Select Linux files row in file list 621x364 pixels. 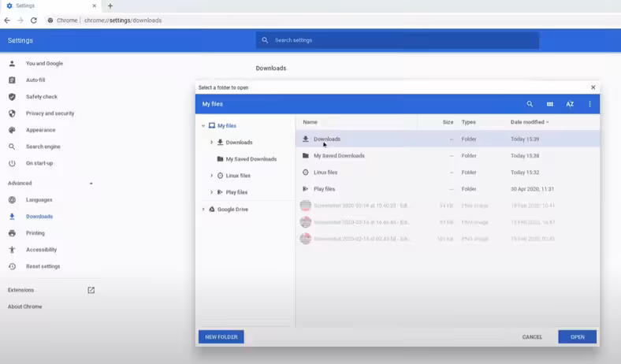448,173
